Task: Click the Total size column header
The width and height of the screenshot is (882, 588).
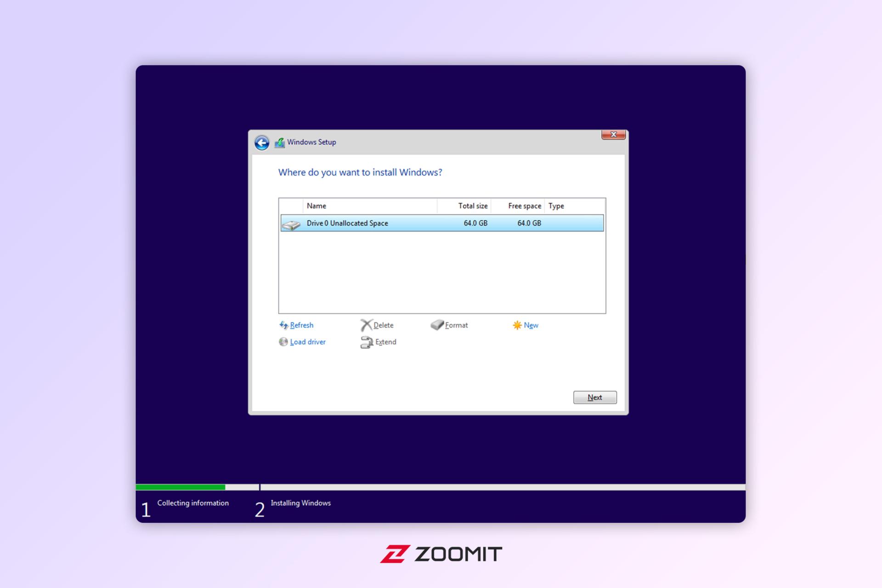Action: point(464,206)
